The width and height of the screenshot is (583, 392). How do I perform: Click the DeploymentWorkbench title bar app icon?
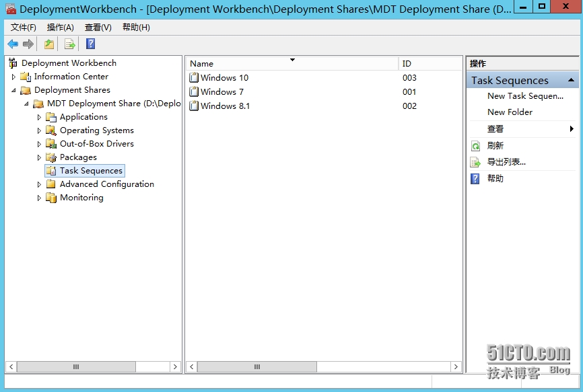point(11,8)
